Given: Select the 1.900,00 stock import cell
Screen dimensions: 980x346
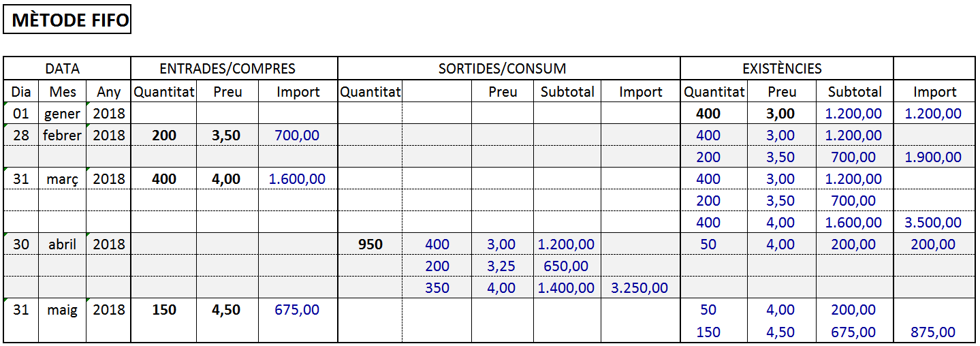Looking at the screenshot, I should [934, 157].
